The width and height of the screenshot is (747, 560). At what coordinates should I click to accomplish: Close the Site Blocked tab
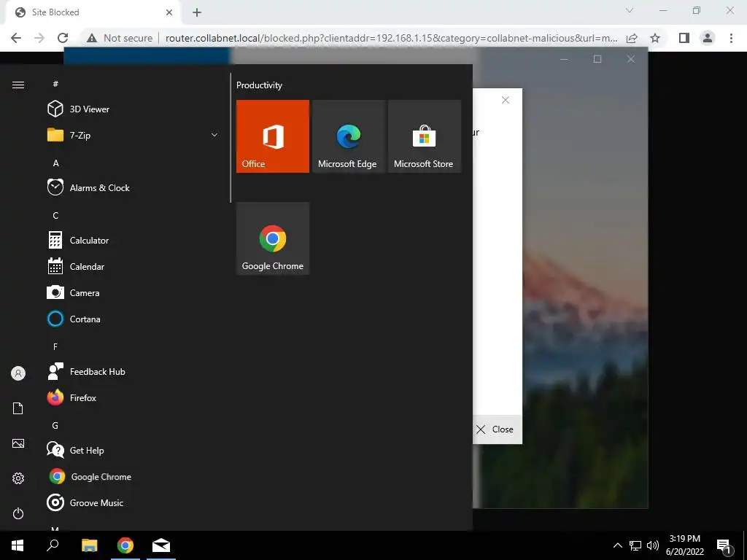pyautogui.click(x=169, y=12)
